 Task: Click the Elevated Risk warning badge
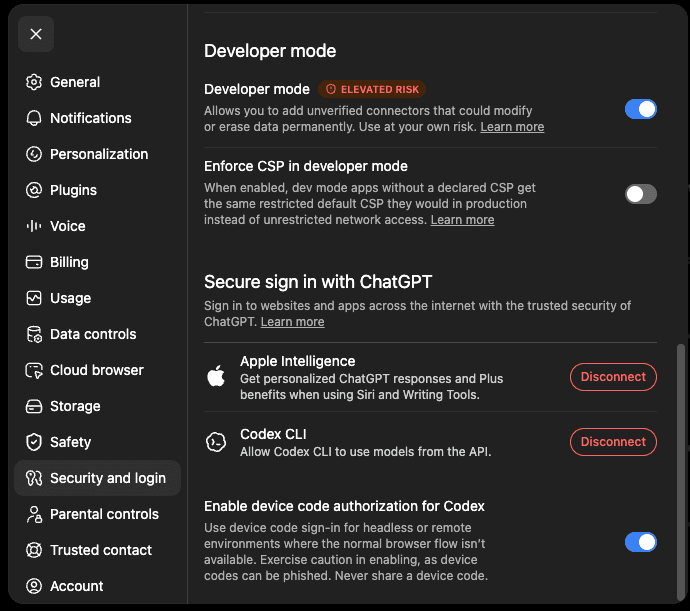click(372, 89)
